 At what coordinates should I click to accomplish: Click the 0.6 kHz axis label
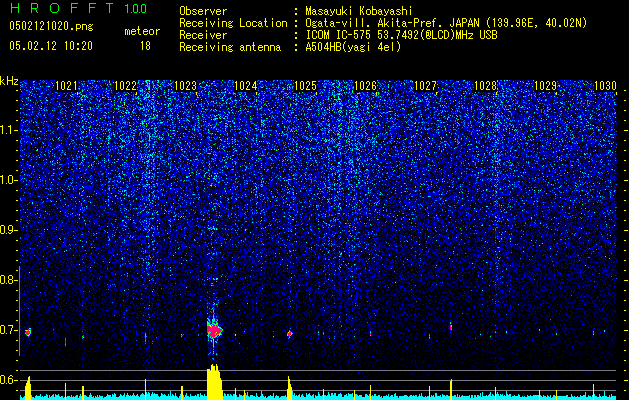tap(7, 380)
